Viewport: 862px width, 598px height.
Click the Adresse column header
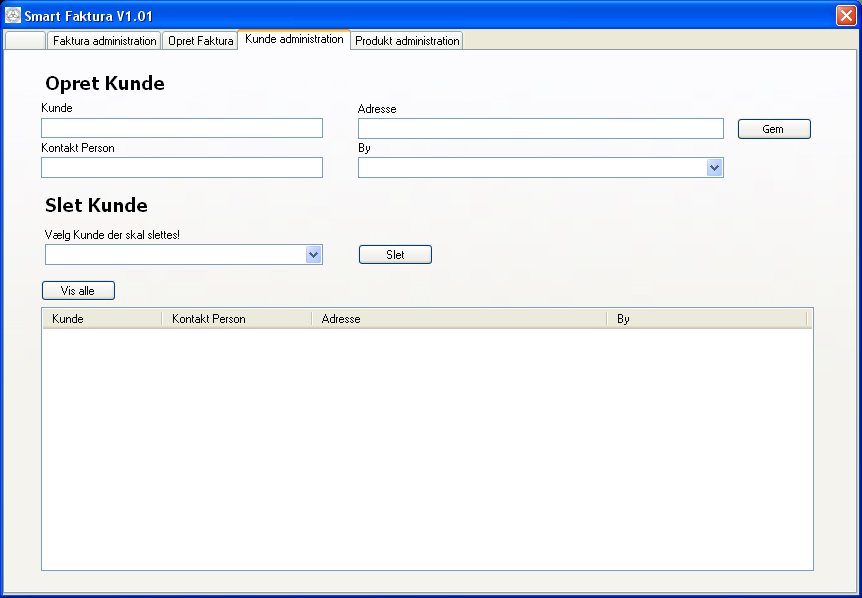click(x=460, y=319)
